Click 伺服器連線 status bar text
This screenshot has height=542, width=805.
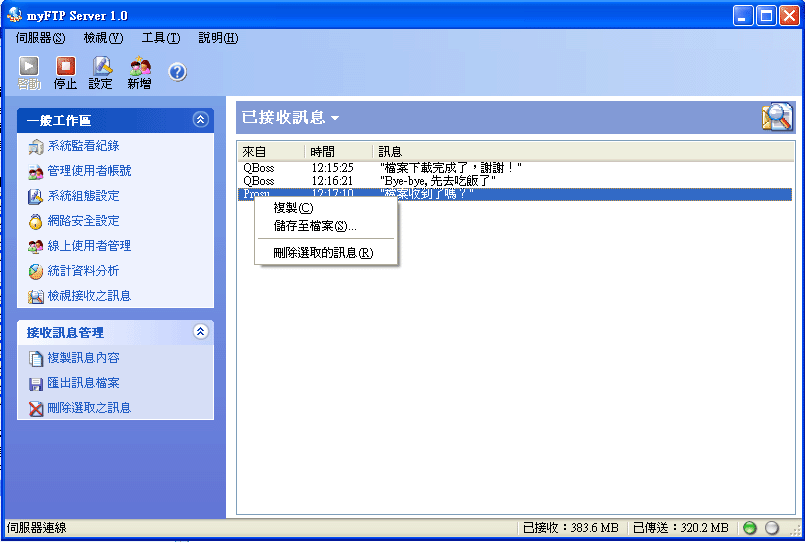36,528
